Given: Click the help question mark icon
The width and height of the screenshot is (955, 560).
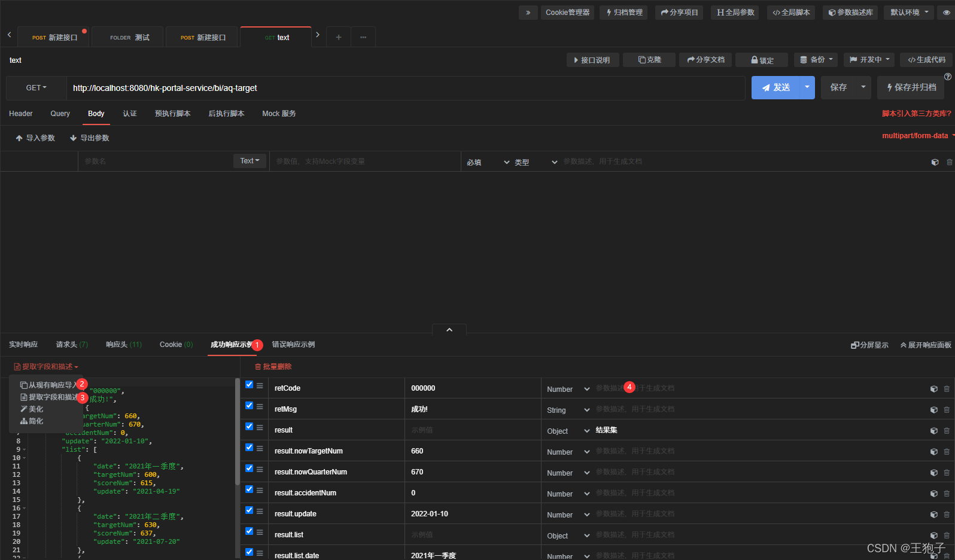Looking at the screenshot, I should (948, 77).
